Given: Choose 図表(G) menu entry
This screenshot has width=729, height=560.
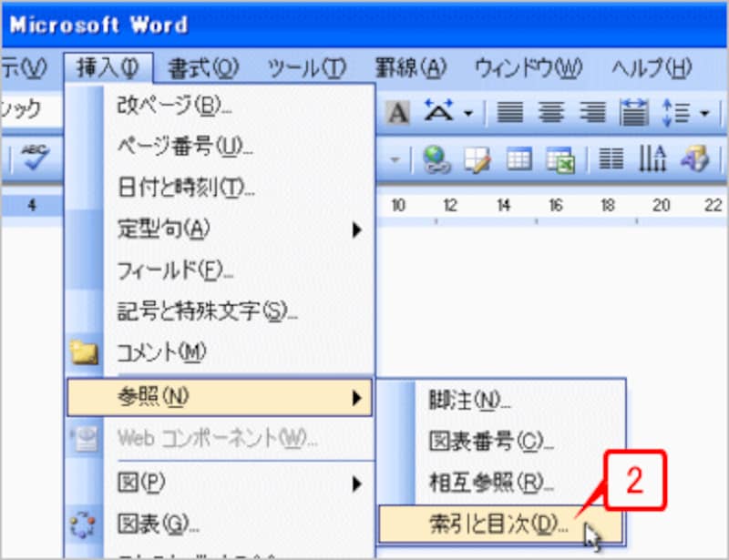Looking at the screenshot, I should tap(220, 524).
